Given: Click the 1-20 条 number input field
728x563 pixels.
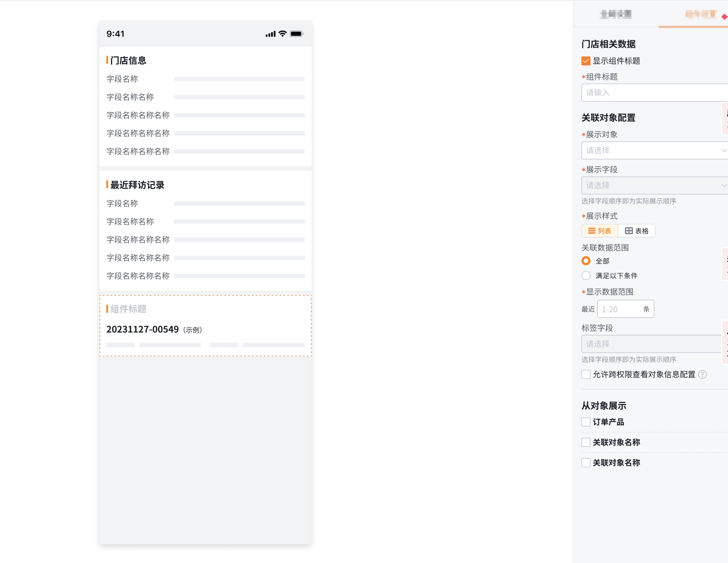Looking at the screenshot, I should pyautogui.click(x=625, y=309).
